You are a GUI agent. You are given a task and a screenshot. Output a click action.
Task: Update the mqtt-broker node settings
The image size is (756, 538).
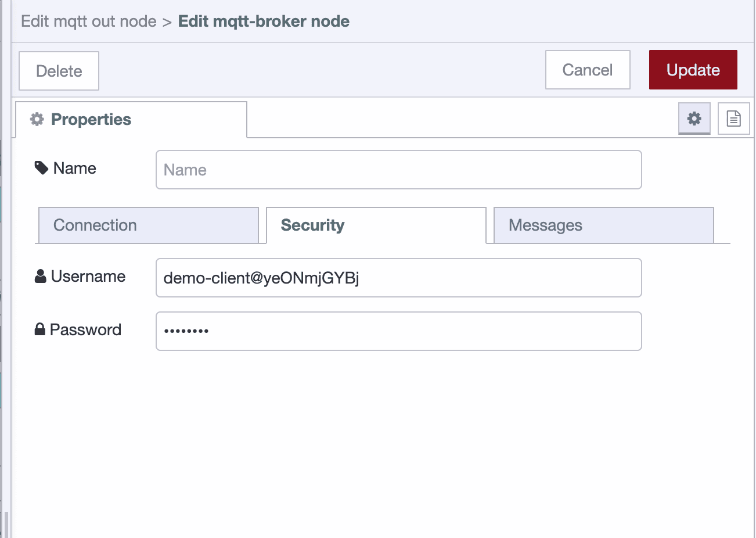693,70
